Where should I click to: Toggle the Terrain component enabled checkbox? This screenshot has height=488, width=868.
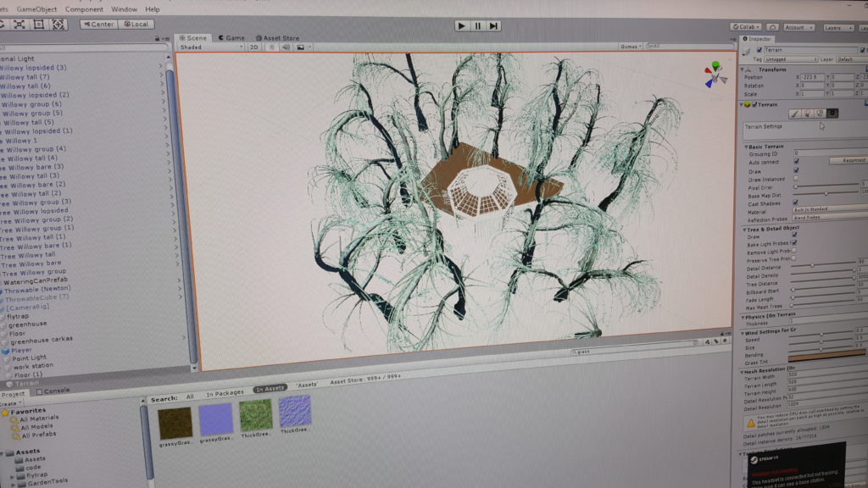pos(754,104)
